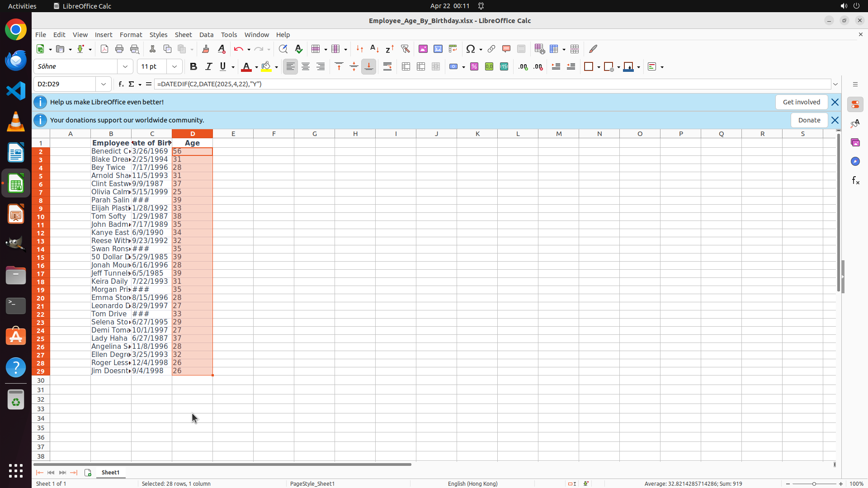
Task: Click the Sort Ascending icon
Action: (374, 49)
